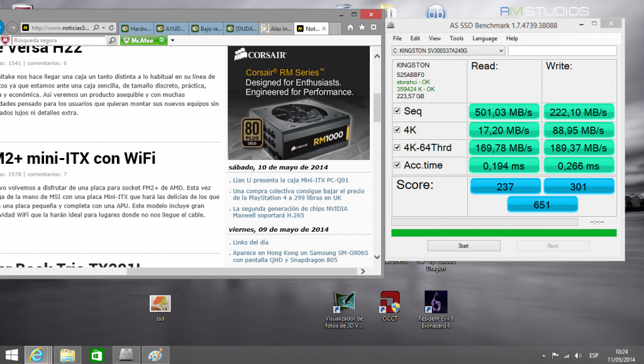644x364 pixels.
Task: Click the search magnifier in address bar
Action: [x=96, y=28]
